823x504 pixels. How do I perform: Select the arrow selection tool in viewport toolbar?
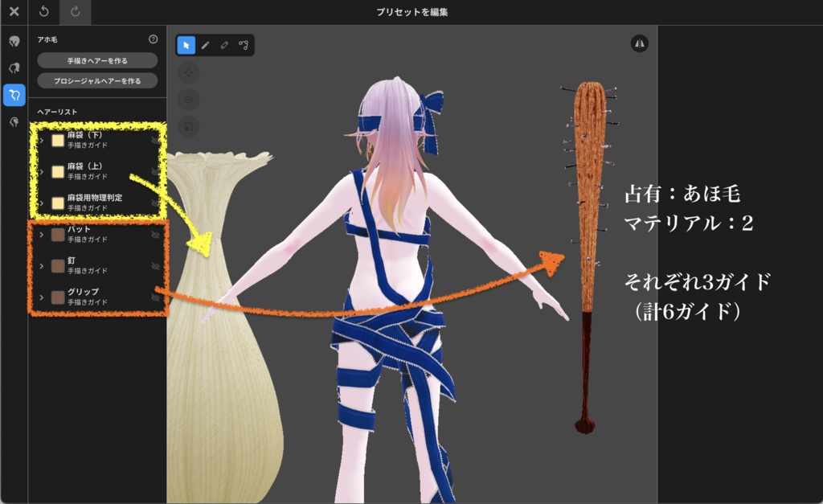pyautogui.click(x=186, y=46)
